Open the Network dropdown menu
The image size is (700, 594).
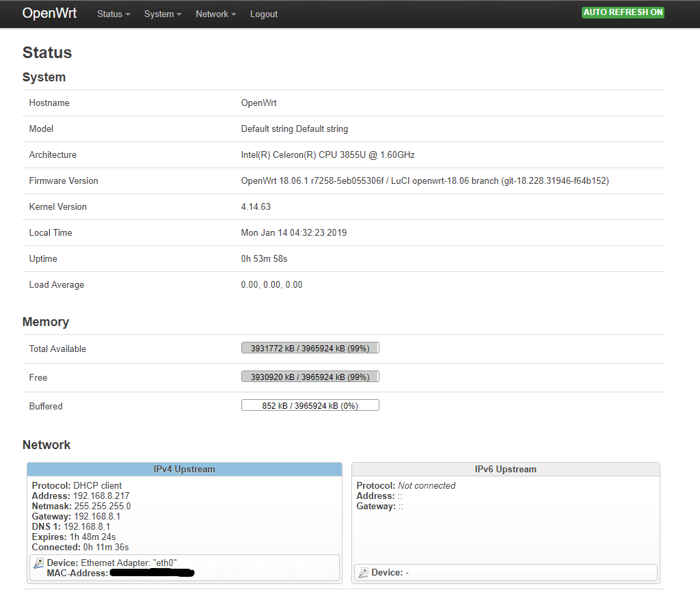coord(215,14)
